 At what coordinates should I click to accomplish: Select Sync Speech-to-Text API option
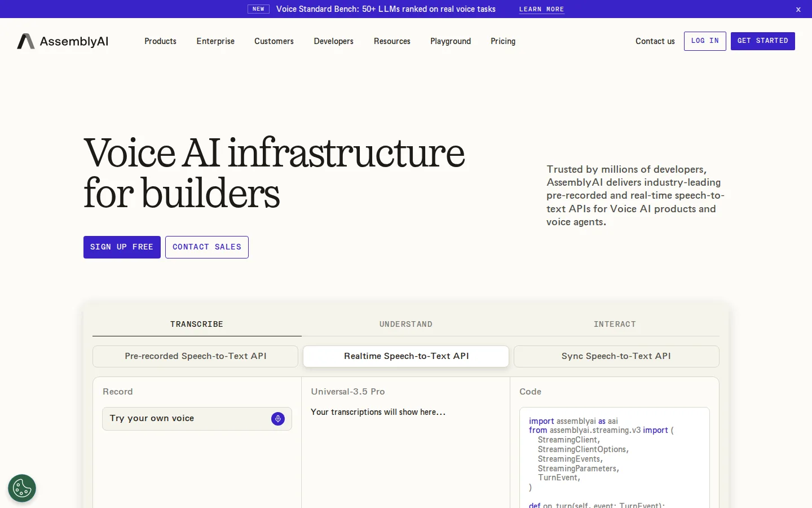tap(616, 356)
